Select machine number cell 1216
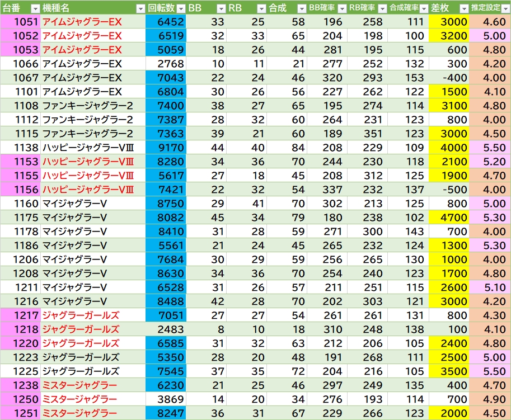 click(x=20, y=302)
